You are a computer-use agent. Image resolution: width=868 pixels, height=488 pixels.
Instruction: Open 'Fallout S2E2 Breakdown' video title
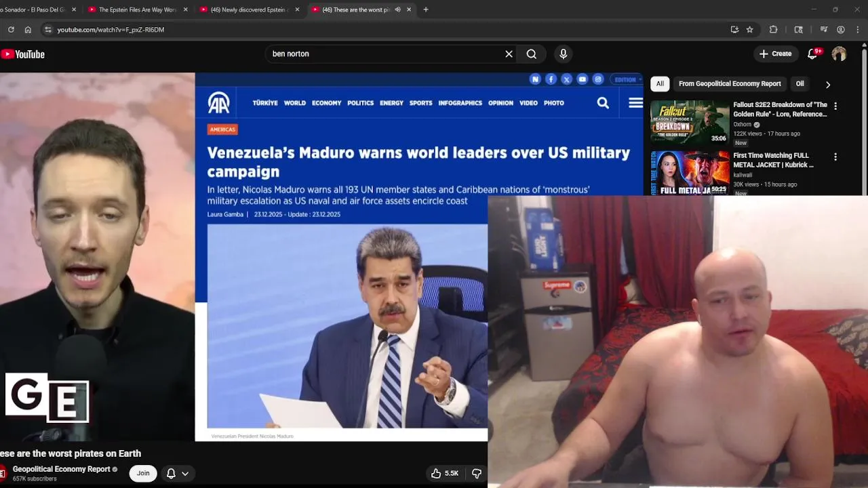click(x=780, y=109)
